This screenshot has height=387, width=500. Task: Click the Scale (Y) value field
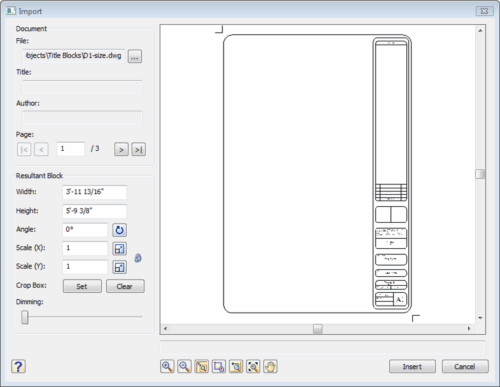[x=85, y=267]
